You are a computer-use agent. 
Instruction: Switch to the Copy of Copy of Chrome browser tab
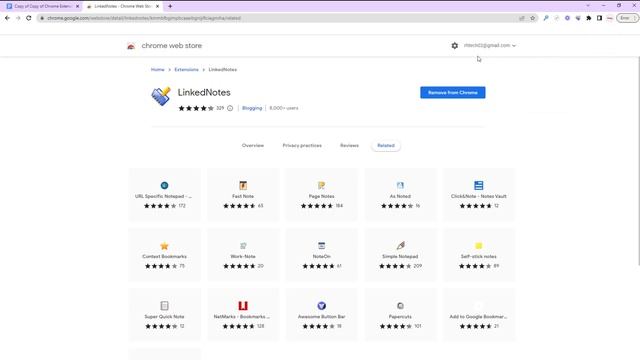41,7
